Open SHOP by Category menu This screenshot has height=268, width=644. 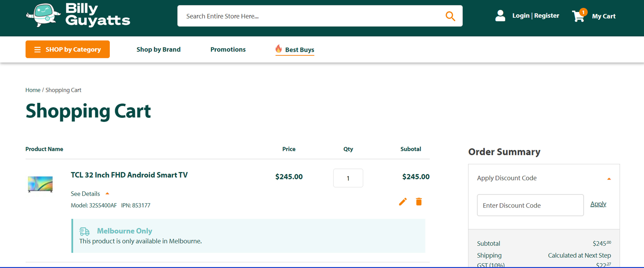point(67,49)
